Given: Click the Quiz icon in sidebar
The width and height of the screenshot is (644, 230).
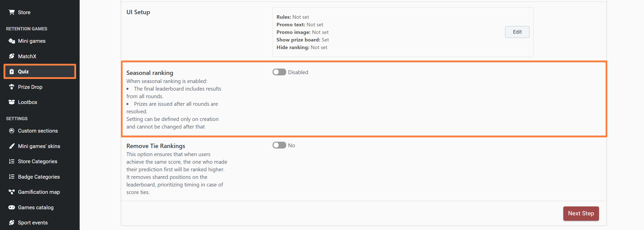Looking at the screenshot, I should 12,72.
